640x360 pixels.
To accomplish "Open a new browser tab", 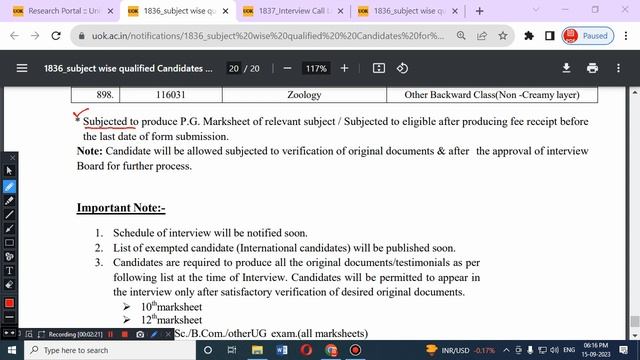I will (x=480, y=11).
